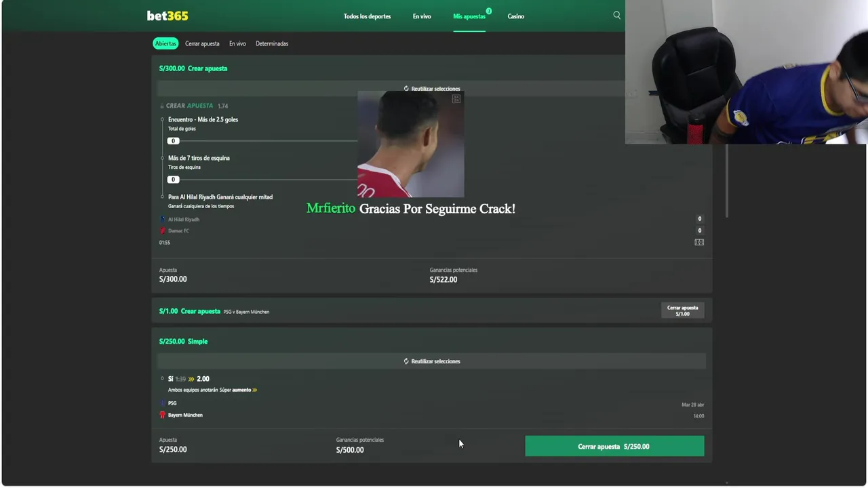Click the Mrfierito follower alert text

tap(411, 209)
